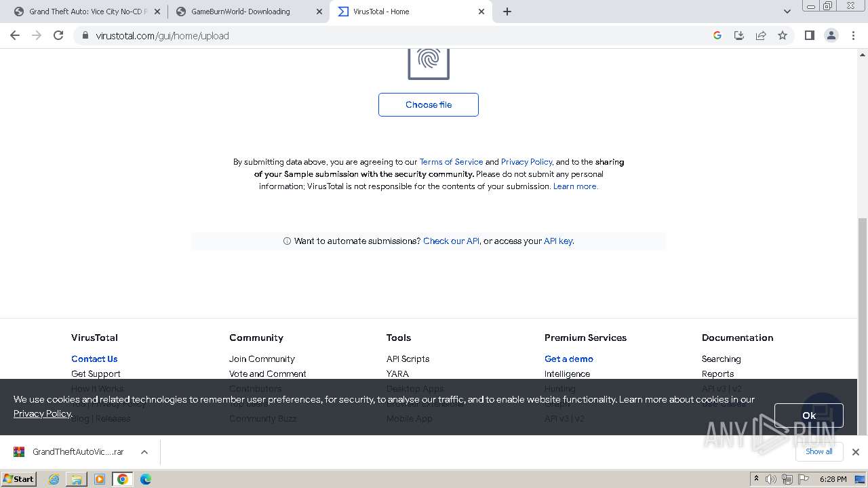Go back to the previous page
This screenshot has width=868, height=488.
(x=15, y=35)
